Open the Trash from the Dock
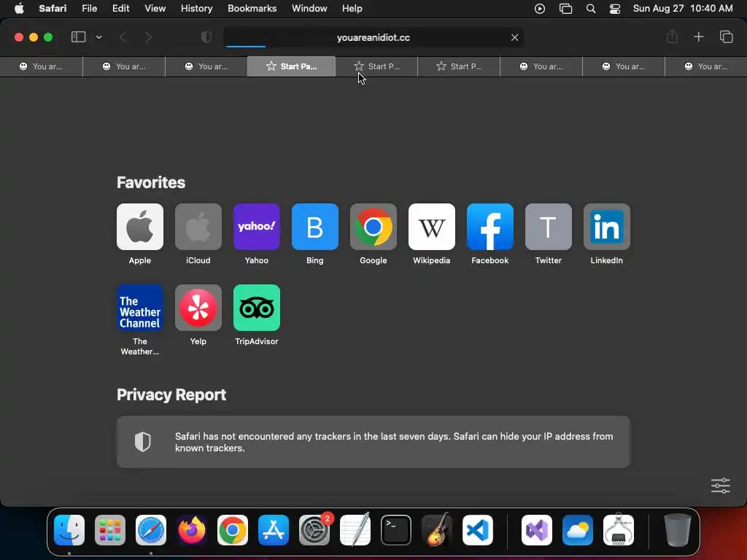 (677, 530)
